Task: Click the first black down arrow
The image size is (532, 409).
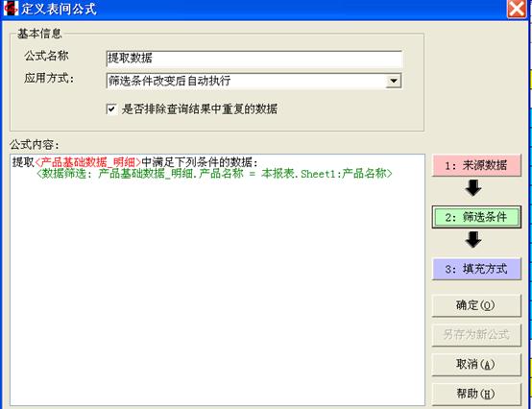Action: click(x=473, y=188)
